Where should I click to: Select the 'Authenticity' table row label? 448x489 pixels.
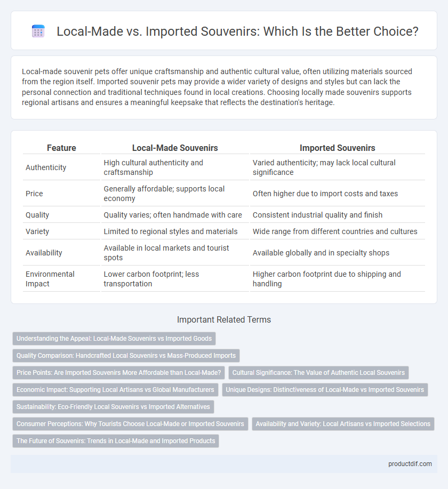coord(46,167)
